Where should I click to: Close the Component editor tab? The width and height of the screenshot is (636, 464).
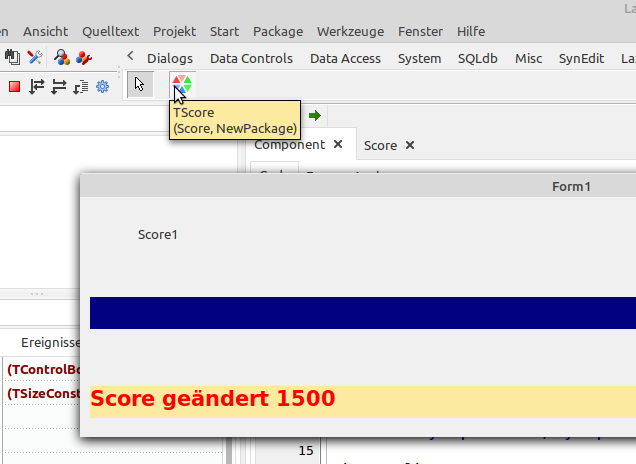click(338, 144)
